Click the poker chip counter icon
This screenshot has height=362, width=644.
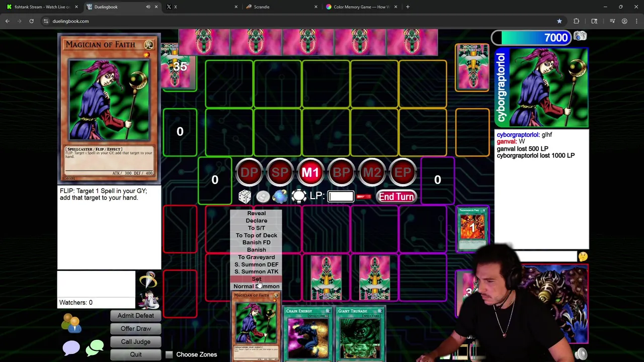pos(299,197)
